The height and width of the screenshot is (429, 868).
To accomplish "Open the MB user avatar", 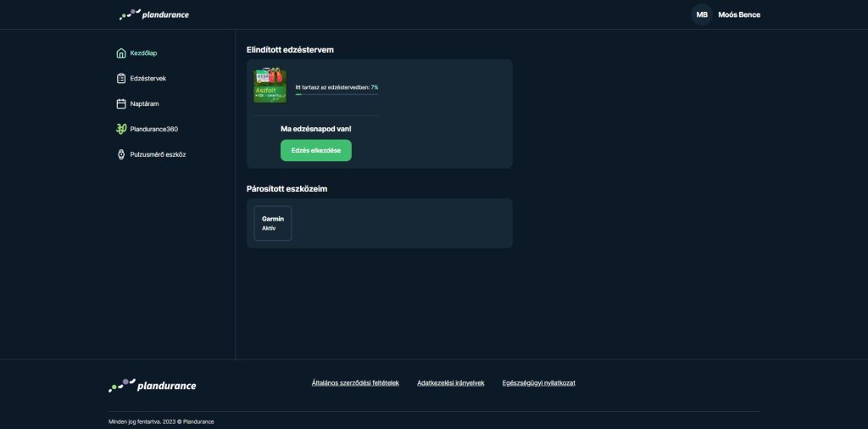I will 702,14.
